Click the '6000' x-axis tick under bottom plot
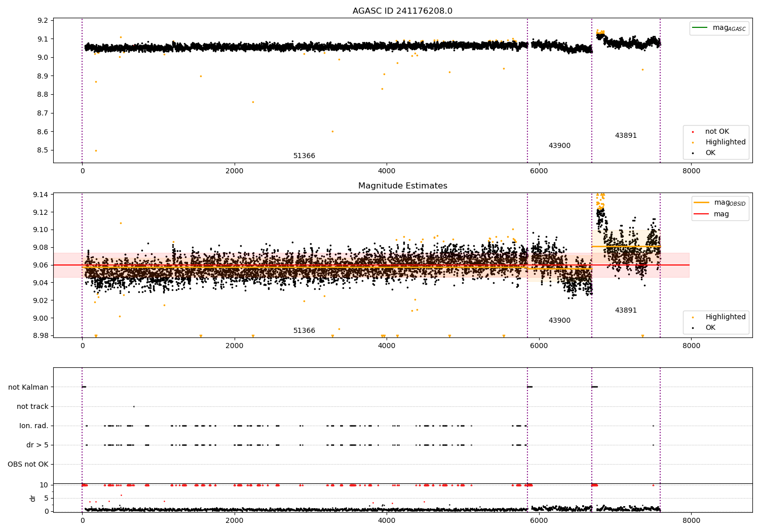 click(x=539, y=521)
